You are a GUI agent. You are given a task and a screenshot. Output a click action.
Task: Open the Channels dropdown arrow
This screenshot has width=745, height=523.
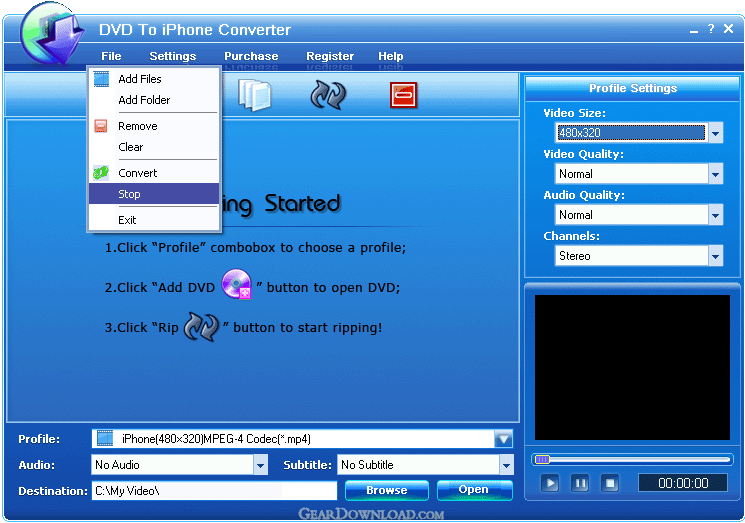pyautogui.click(x=716, y=256)
